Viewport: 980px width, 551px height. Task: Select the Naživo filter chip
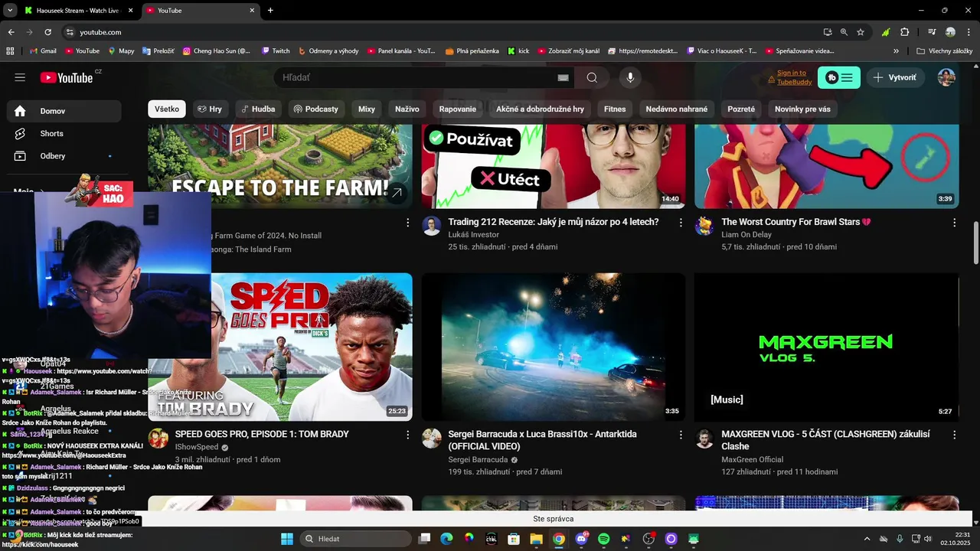coord(407,109)
